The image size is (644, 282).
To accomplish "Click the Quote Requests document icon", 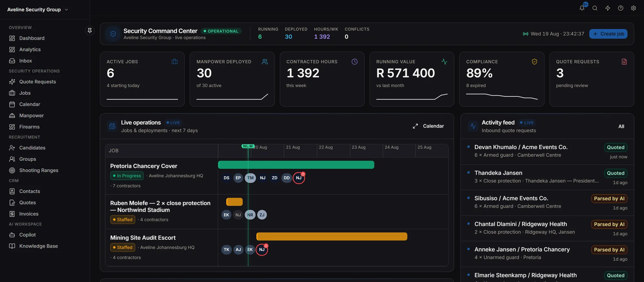I will click(x=624, y=62).
